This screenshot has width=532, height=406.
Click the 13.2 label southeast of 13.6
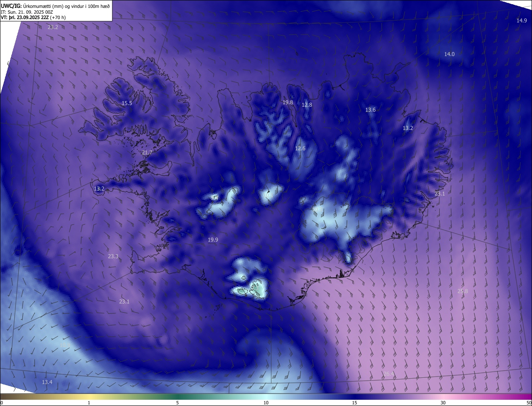click(x=408, y=128)
